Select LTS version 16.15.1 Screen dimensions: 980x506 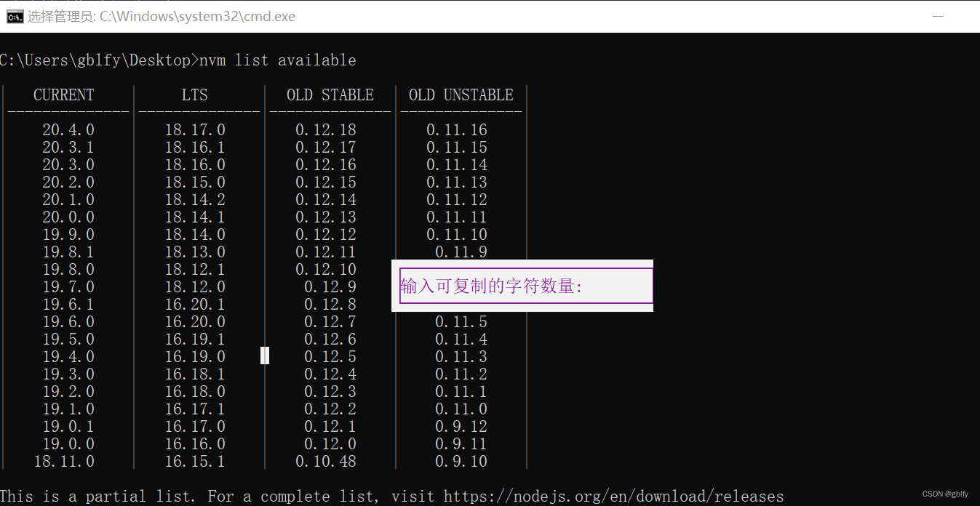point(195,462)
